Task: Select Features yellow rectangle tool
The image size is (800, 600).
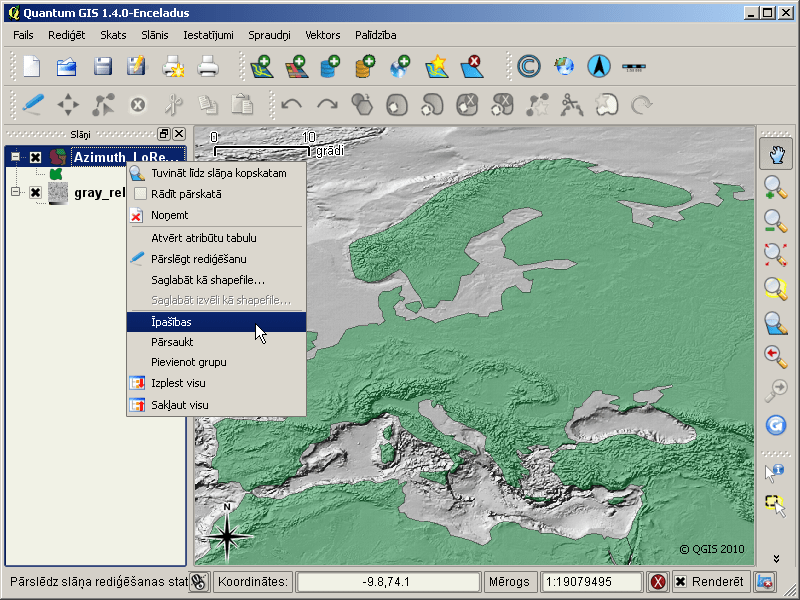Action: (x=776, y=505)
